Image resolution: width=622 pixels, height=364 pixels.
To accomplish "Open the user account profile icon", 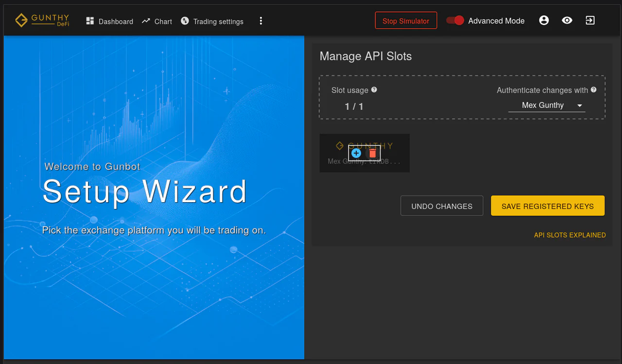I will [544, 20].
